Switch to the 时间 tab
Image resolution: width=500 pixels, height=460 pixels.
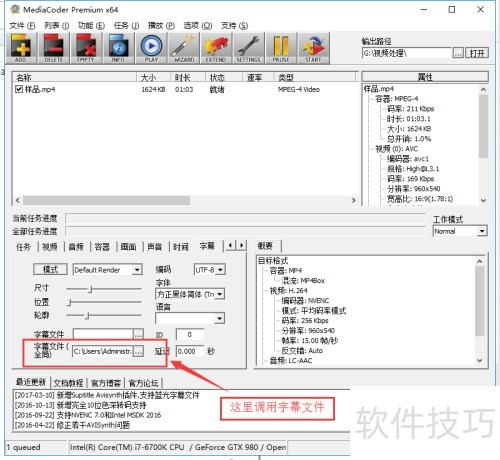[181, 247]
